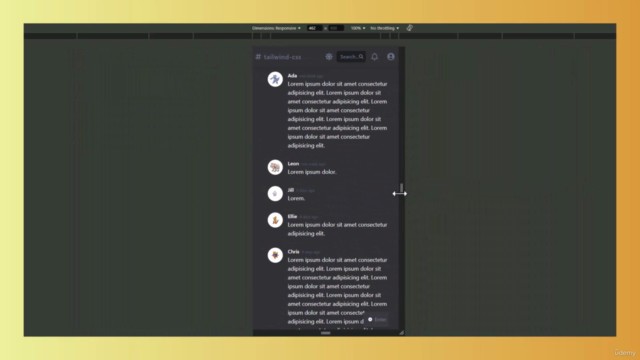Click the timestamp next to Ada's name
The width and height of the screenshot is (640, 360).
click(311, 76)
